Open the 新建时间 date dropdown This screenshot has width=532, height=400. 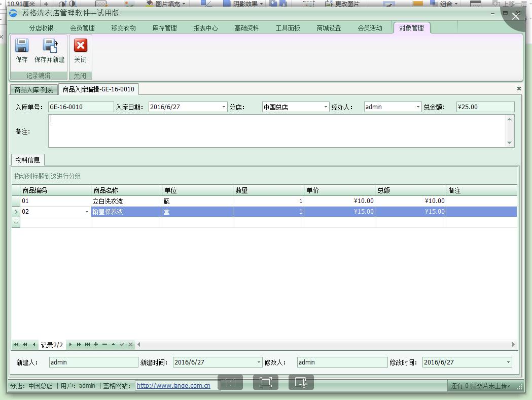(x=259, y=362)
